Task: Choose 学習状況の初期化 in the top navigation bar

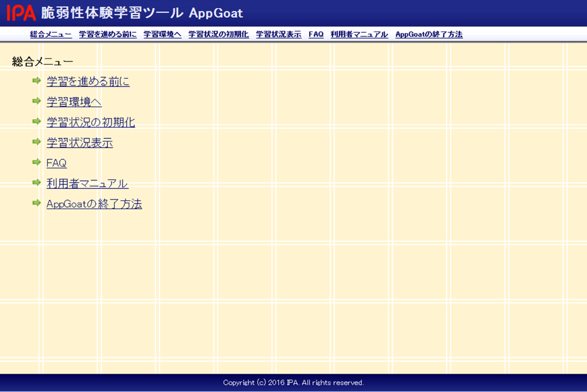Action: point(218,35)
